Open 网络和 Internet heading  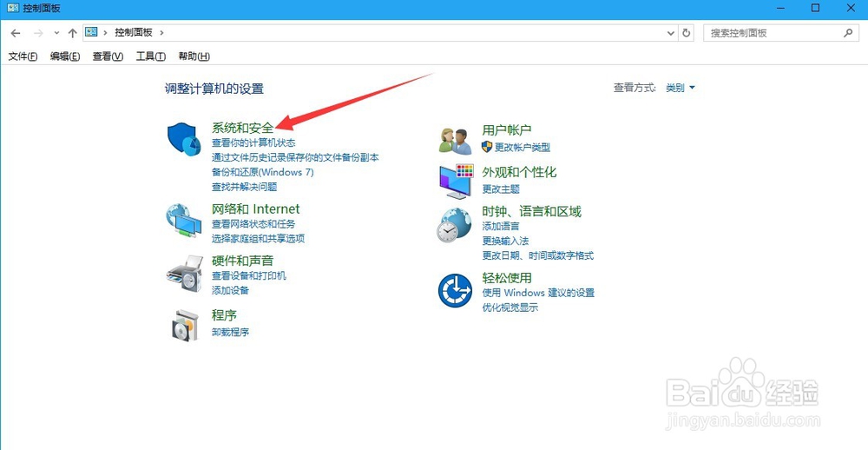(x=256, y=208)
